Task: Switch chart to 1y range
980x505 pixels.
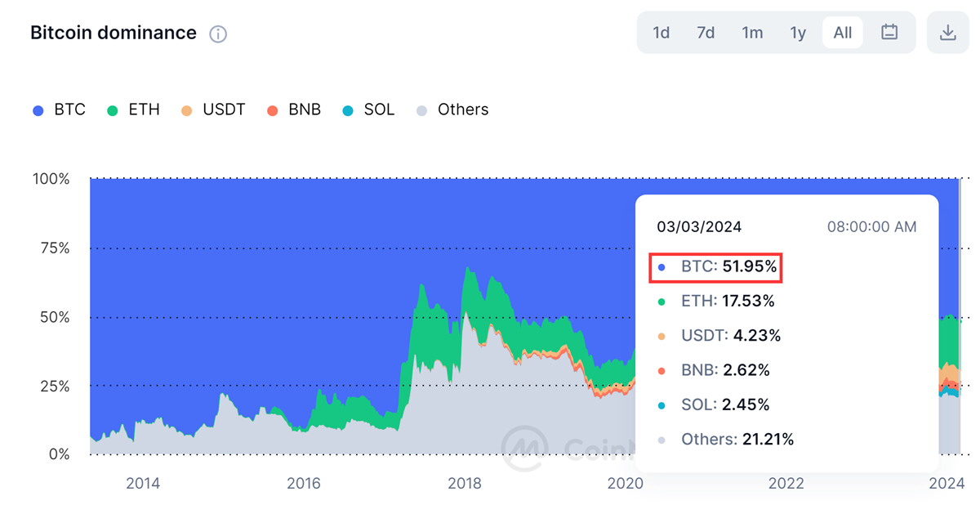Action: [798, 33]
